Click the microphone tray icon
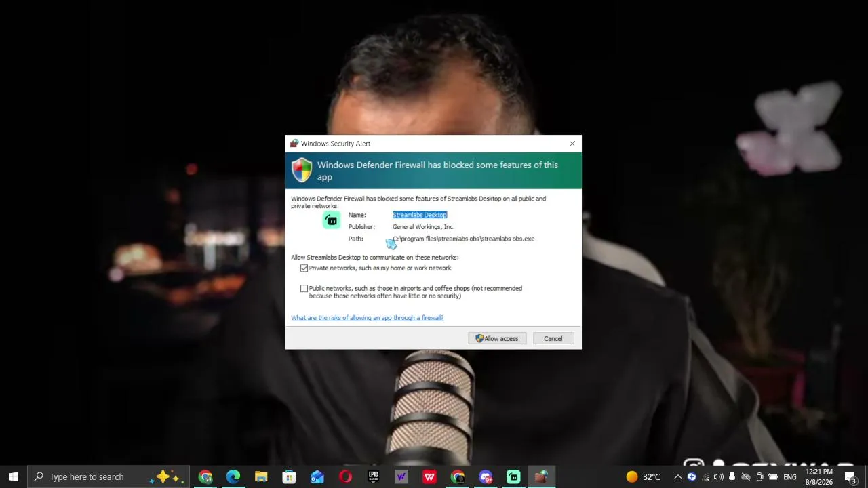Image resolution: width=868 pixels, height=488 pixels. (x=732, y=476)
